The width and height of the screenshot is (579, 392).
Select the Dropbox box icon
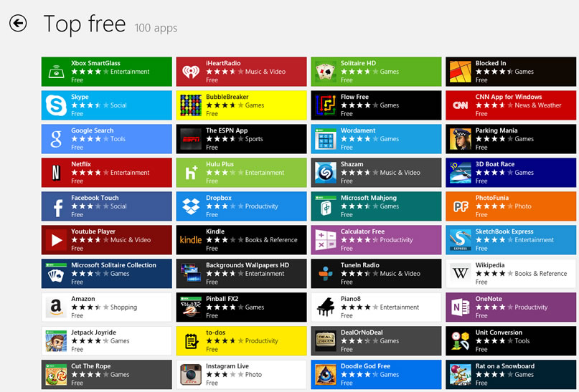coord(190,206)
